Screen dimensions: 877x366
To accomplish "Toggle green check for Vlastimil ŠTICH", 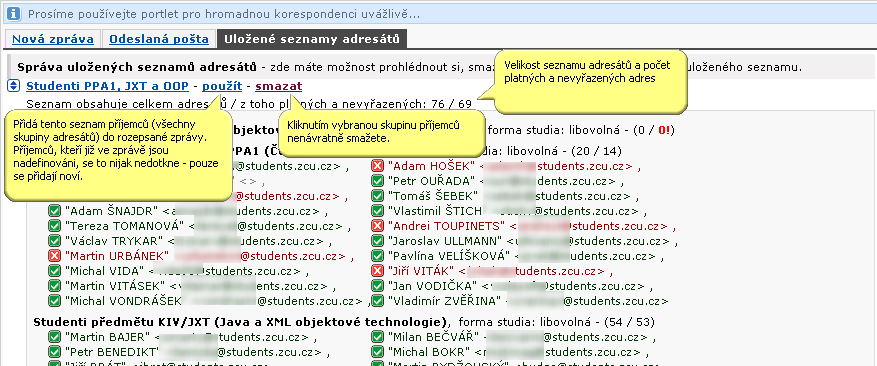I will [x=378, y=212].
